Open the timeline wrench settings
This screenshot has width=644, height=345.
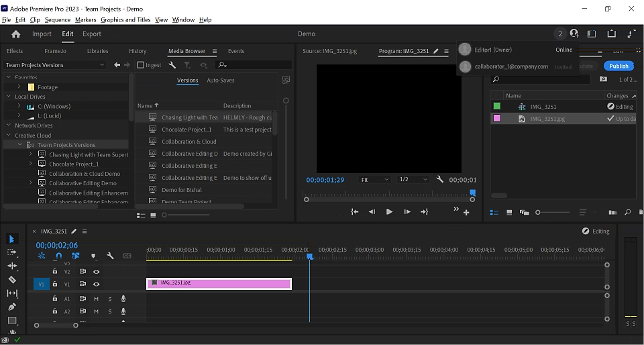pyautogui.click(x=110, y=256)
